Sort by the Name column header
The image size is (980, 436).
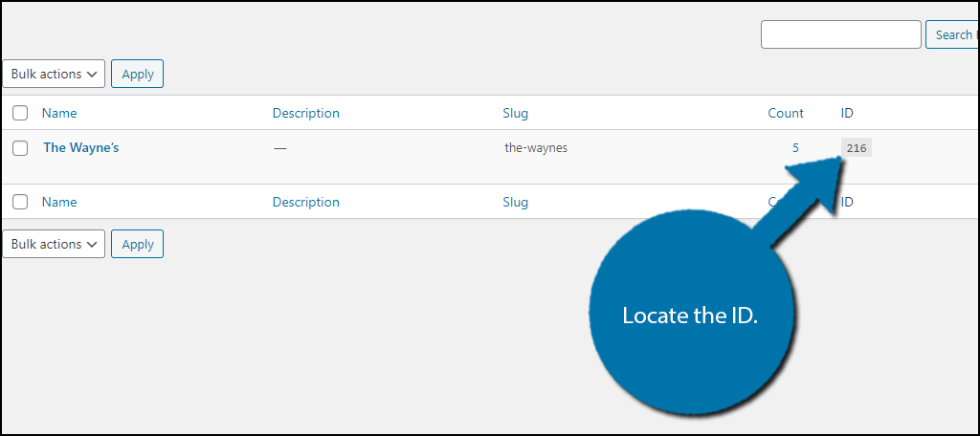click(59, 113)
